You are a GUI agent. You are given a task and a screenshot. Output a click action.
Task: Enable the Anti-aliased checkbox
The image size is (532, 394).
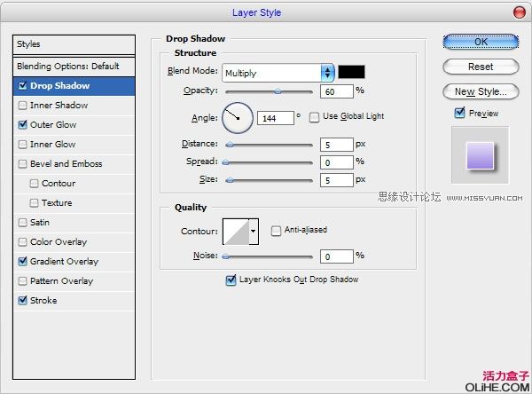[x=276, y=231]
